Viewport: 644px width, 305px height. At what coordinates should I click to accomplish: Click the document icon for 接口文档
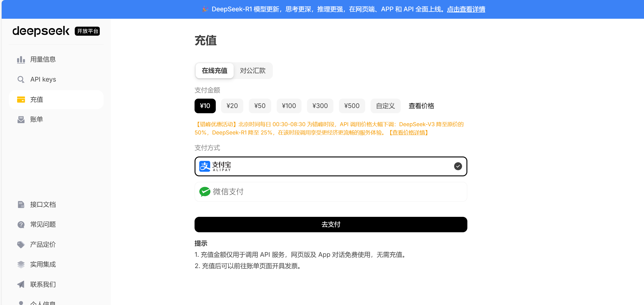[x=21, y=204]
